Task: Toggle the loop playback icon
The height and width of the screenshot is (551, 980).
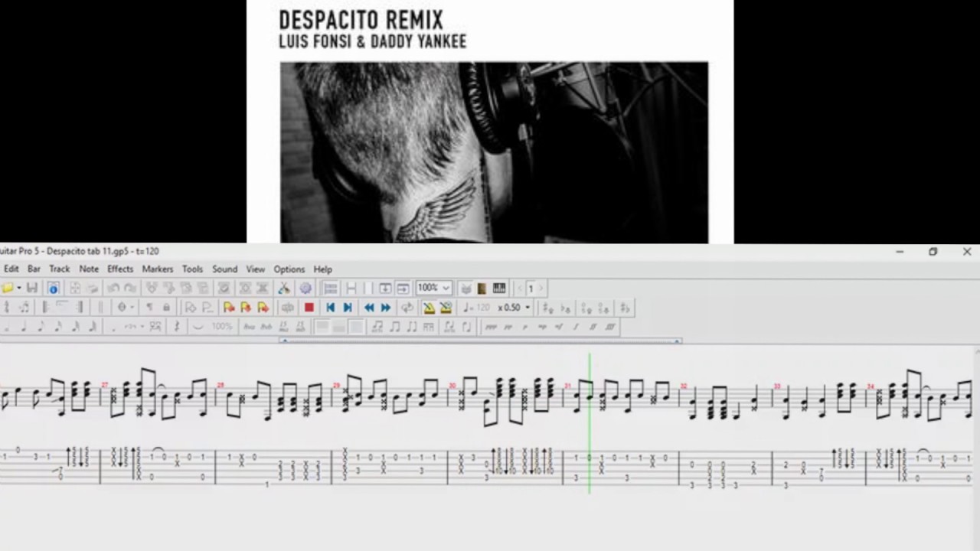Action: coord(408,308)
